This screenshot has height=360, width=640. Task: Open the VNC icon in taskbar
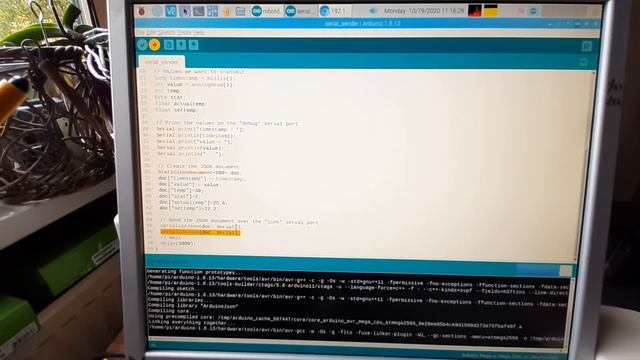(x=171, y=11)
